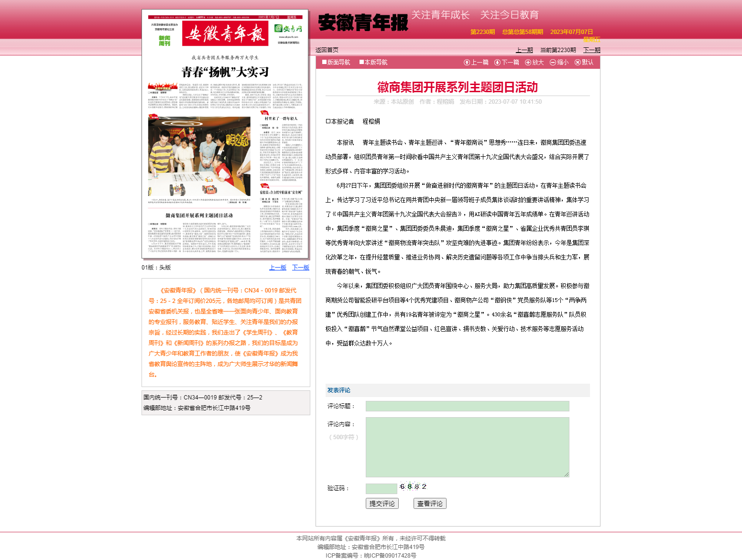Image resolution: width=742 pixels, height=560 pixels.
Task: Click the 上一版 page link
Action: 278,268
